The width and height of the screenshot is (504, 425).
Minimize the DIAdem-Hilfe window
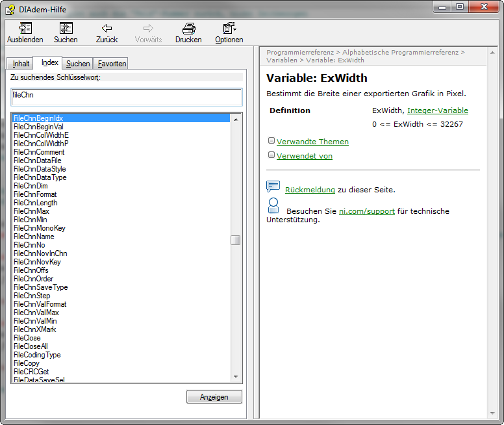[x=442, y=6]
